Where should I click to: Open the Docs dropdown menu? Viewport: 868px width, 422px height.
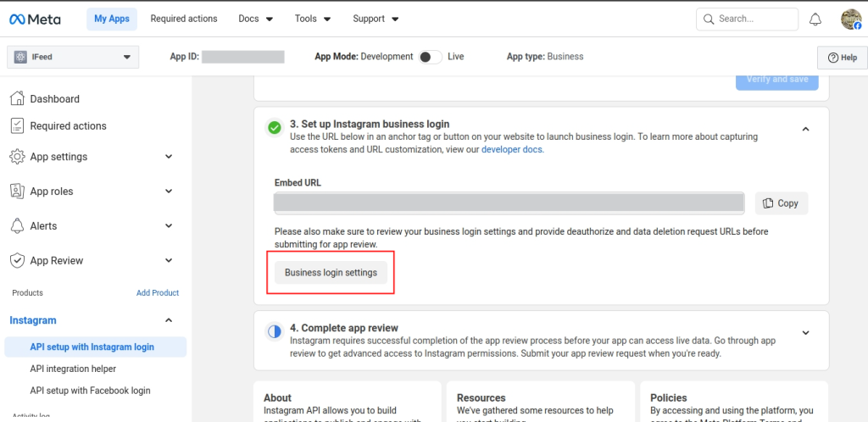click(x=256, y=19)
